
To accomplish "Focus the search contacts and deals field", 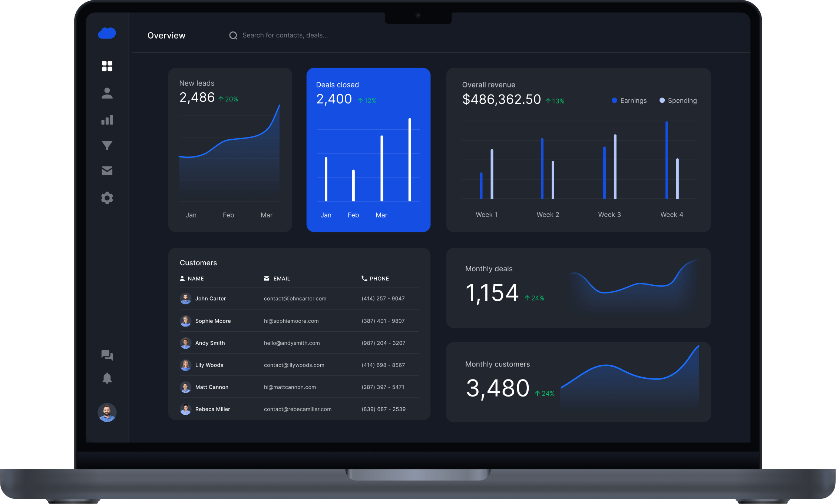I will tap(285, 36).
